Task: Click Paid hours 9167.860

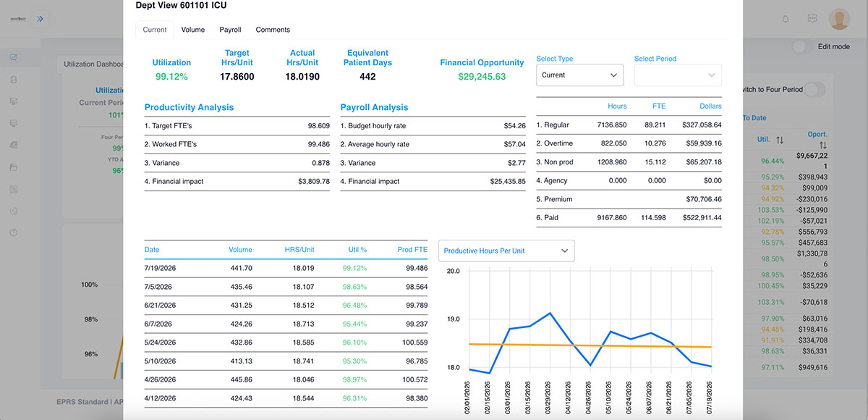Action: click(x=612, y=217)
